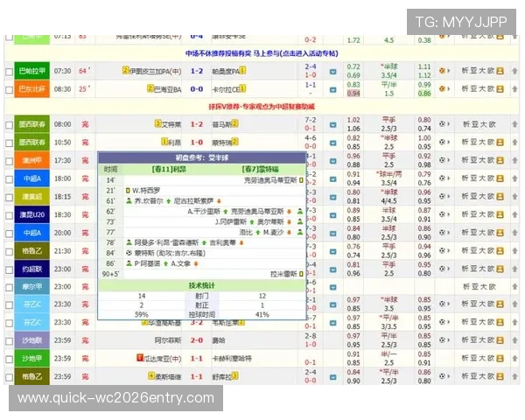This screenshot has width=525, height=420.
Task: Click the yellow person icon in 巴帕拉甲 row
Action: pos(500,71)
